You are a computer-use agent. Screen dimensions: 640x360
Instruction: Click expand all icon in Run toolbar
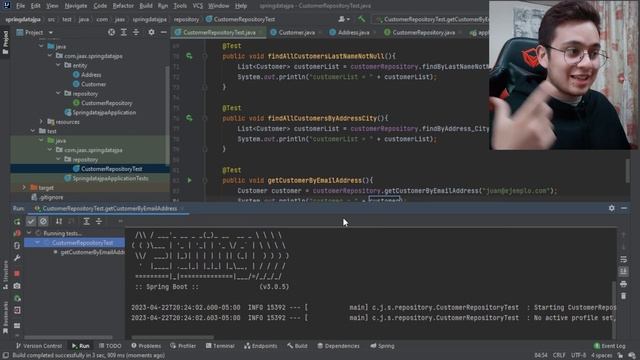click(x=86, y=221)
